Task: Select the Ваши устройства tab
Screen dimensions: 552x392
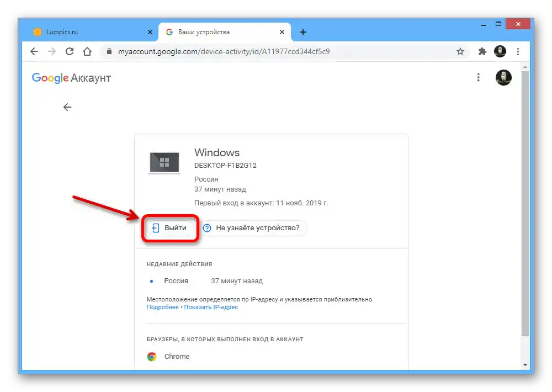Action: [225, 32]
